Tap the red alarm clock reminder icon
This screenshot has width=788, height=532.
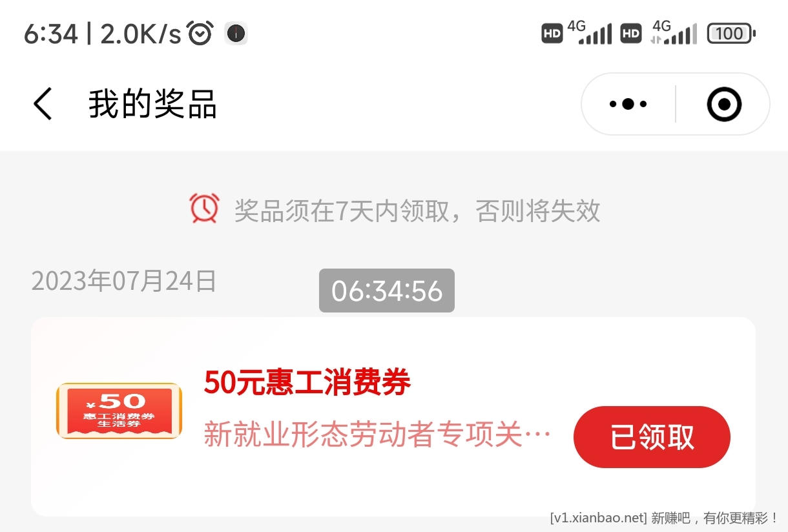tap(204, 209)
